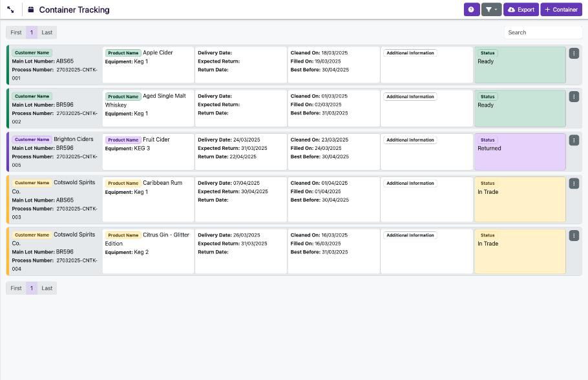
Task: Select page 1 in bottom pagination
Action: (32, 288)
